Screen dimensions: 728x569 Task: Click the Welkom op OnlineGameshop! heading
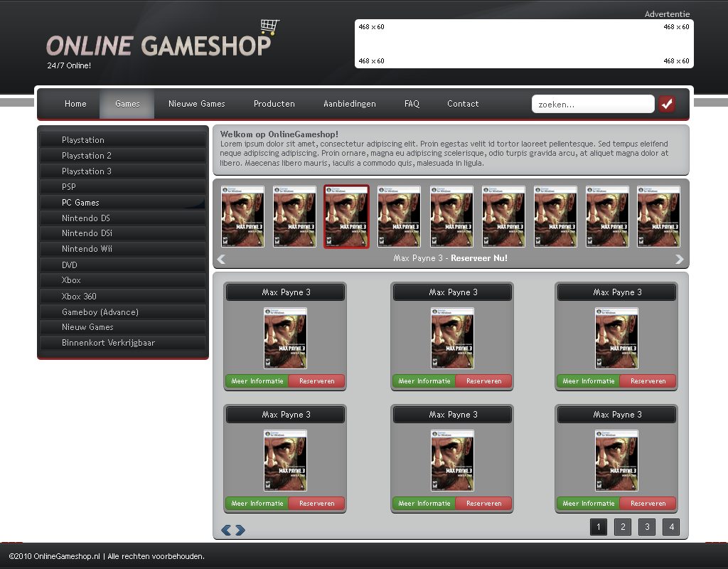coord(279,134)
